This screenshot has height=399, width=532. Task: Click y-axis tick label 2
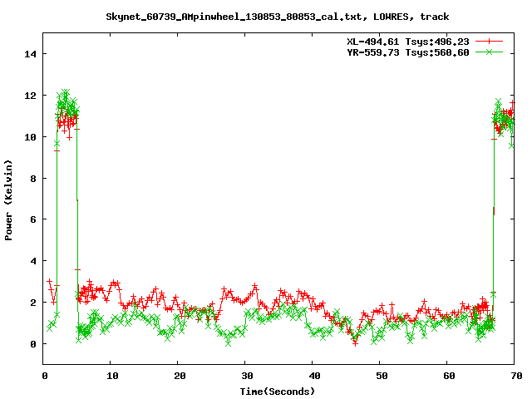pos(33,303)
